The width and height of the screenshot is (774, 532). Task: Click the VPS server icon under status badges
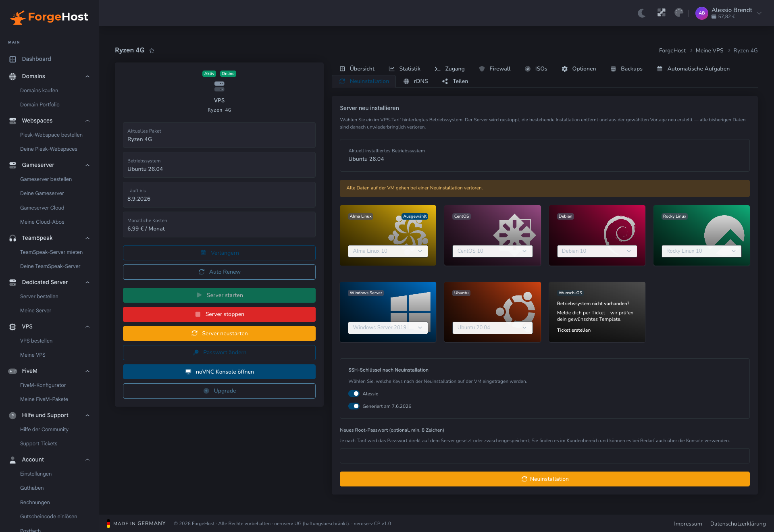pos(219,86)
